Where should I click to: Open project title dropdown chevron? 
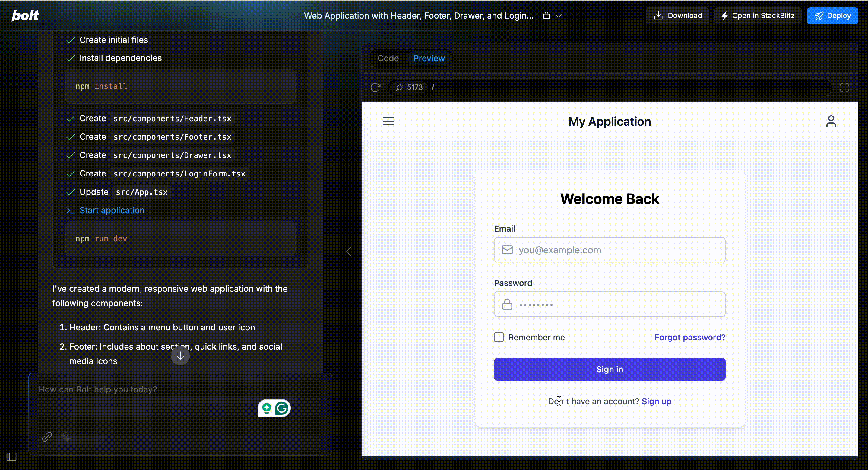[x=558, y=16]
